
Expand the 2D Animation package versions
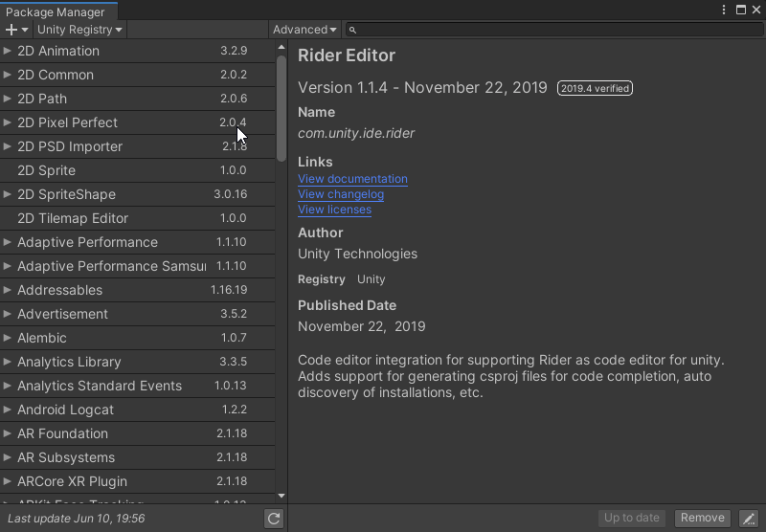(x=8, y=51)
